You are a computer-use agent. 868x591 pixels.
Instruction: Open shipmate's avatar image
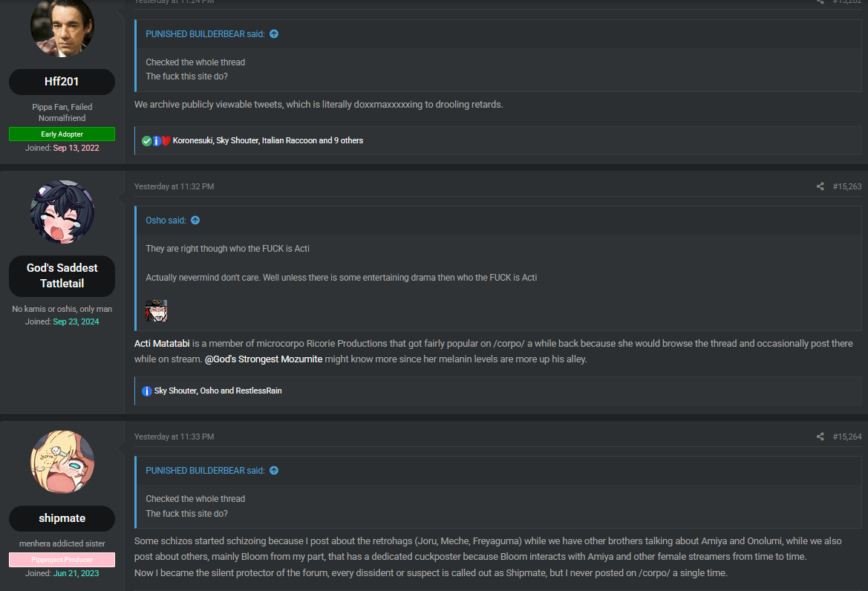tap(62, 463)
